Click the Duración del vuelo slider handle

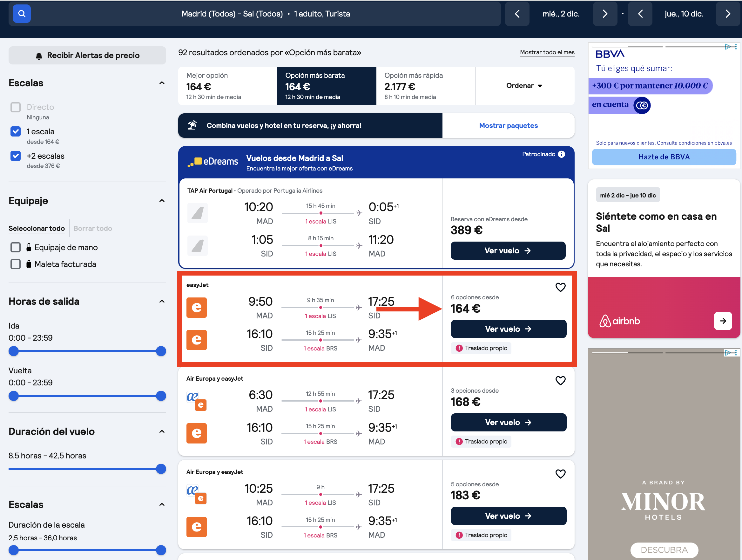point(161,469)
